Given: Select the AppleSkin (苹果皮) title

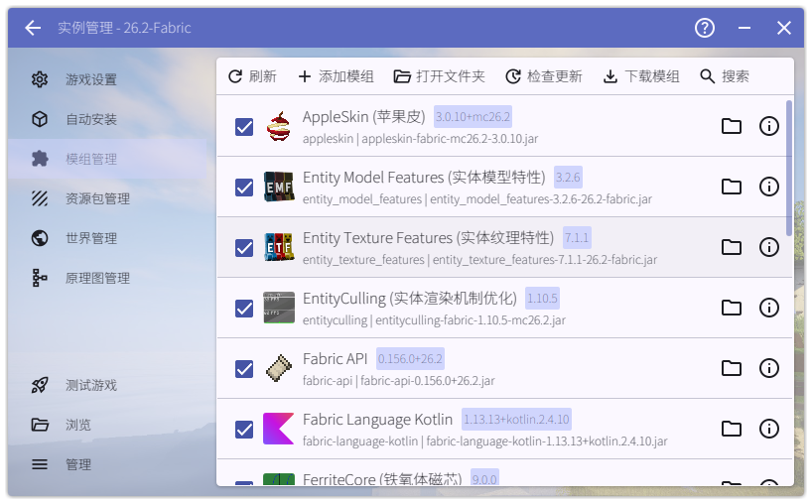Looking at the screenshot, I should pos(363,117).
